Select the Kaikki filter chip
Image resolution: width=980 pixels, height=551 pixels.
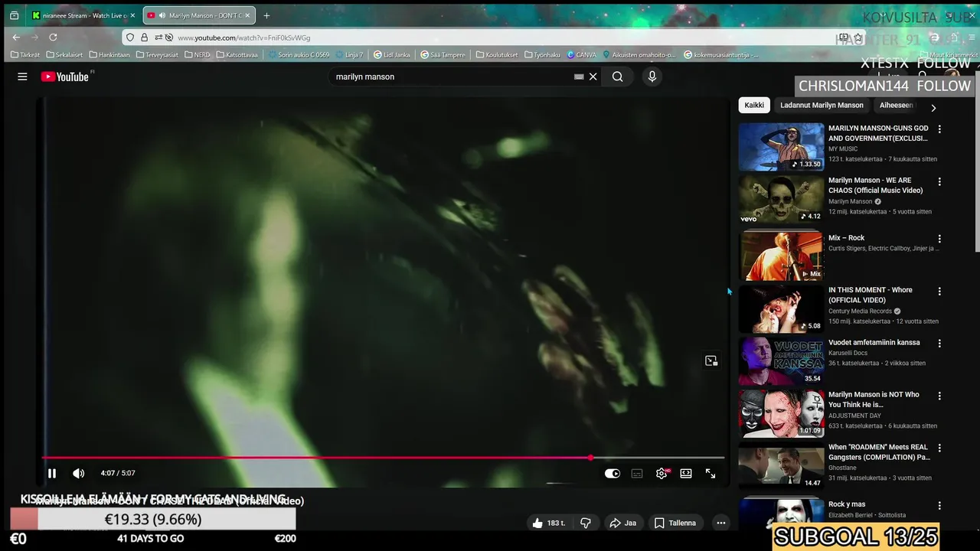(x=754, y=106)
